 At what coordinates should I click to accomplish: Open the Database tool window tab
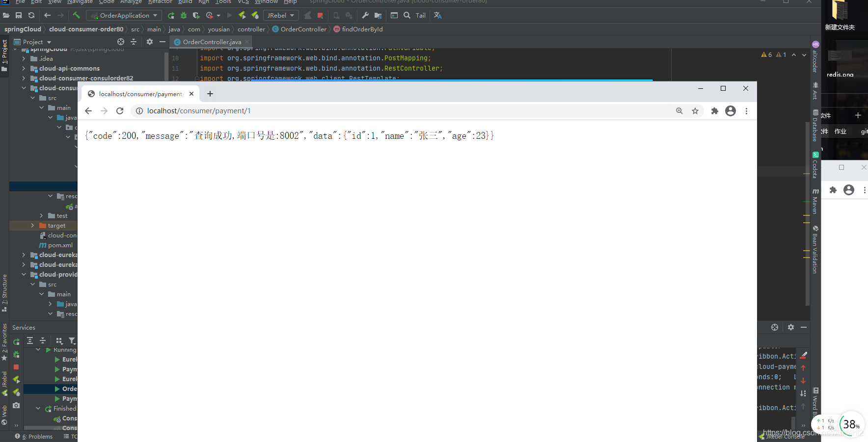(815, 125)
